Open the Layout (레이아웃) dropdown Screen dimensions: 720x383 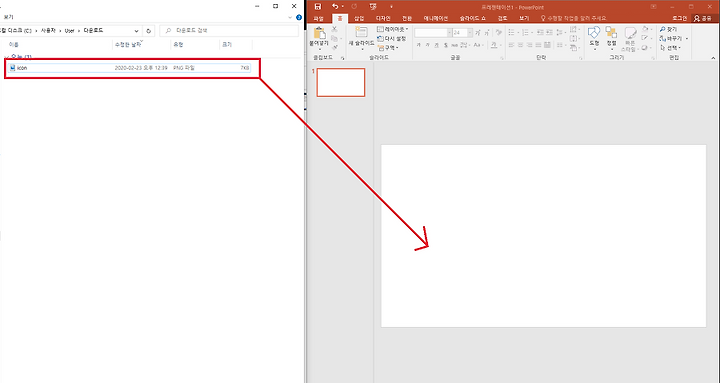tap(393, 29)
